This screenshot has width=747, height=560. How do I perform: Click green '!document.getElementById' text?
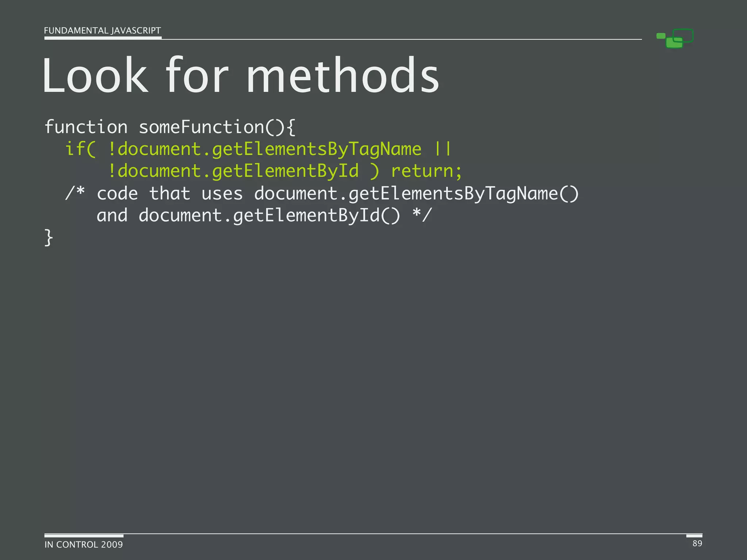click(x=233, y=171)
